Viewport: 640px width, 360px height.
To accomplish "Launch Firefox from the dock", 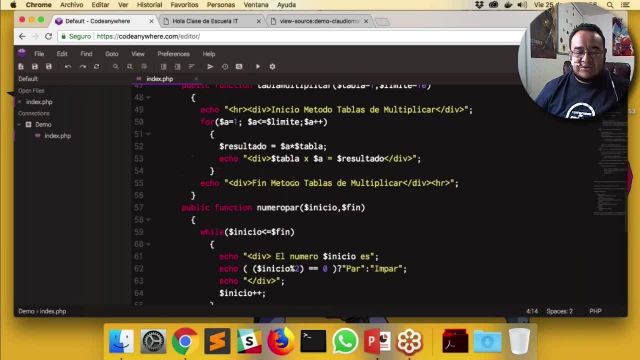I will [x=281, y=341].
